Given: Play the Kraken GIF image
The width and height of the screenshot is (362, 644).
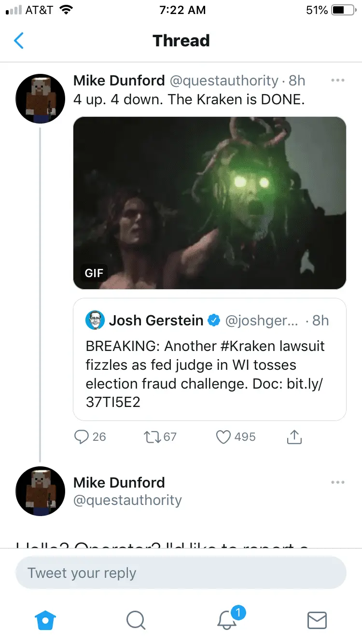Looking at the screenshot, I should click(x=209, y=203).
